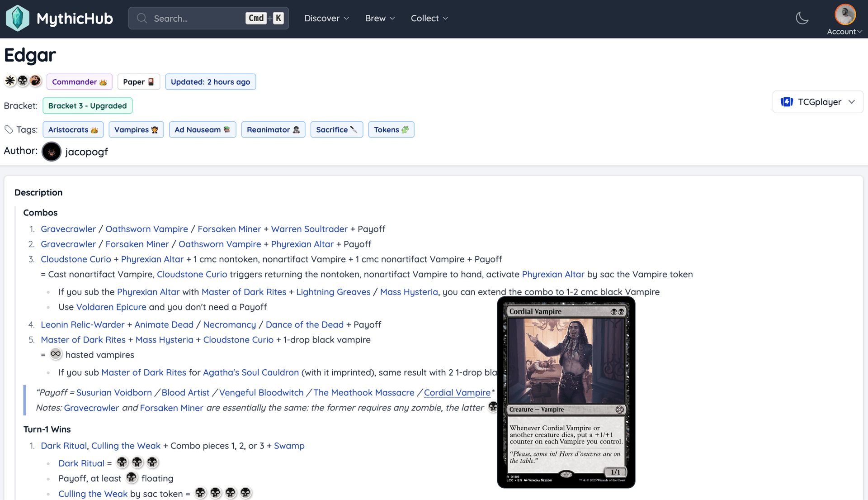868x500 pixels.
Task: Open the Animate Dead card link
Action: pos(164,324)
